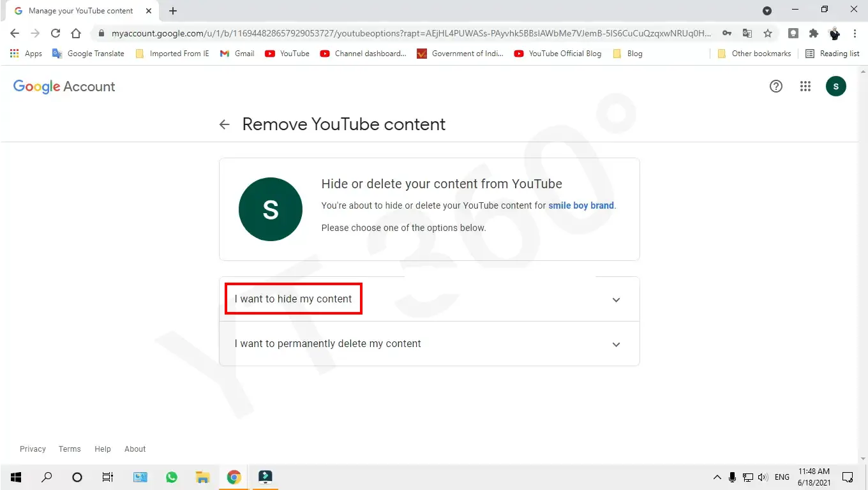The width and height of the screenshot is (868, 490).
Task: Click the browser Back arrow
Action: click(15, 33)
